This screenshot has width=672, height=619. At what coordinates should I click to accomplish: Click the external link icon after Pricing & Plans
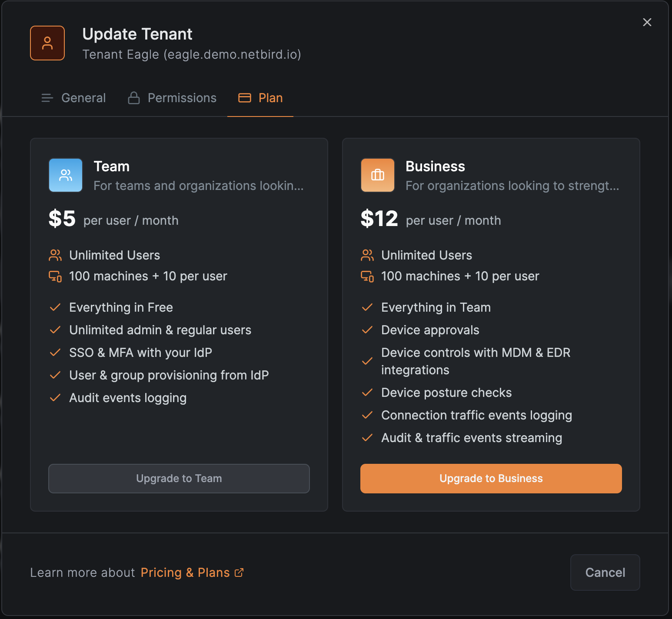239,572
